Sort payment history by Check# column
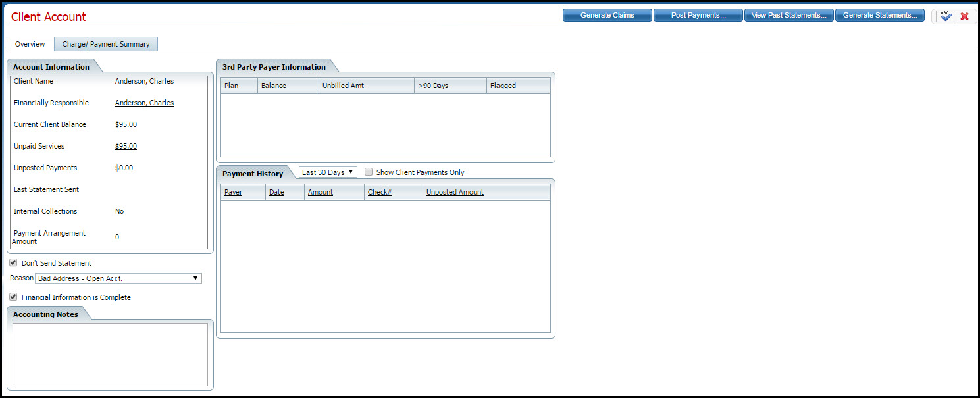Image resolution: width=980 pixels, height=398 pixels. 380,192
